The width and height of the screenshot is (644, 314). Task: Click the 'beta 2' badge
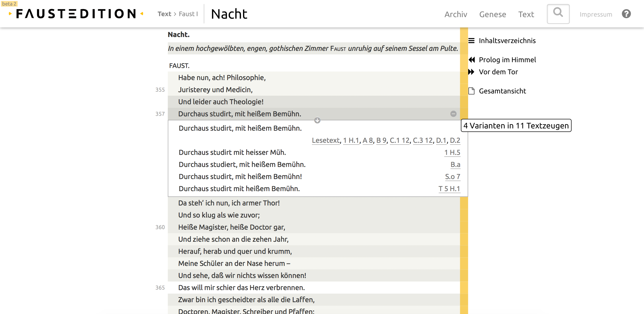coord(9,4)
